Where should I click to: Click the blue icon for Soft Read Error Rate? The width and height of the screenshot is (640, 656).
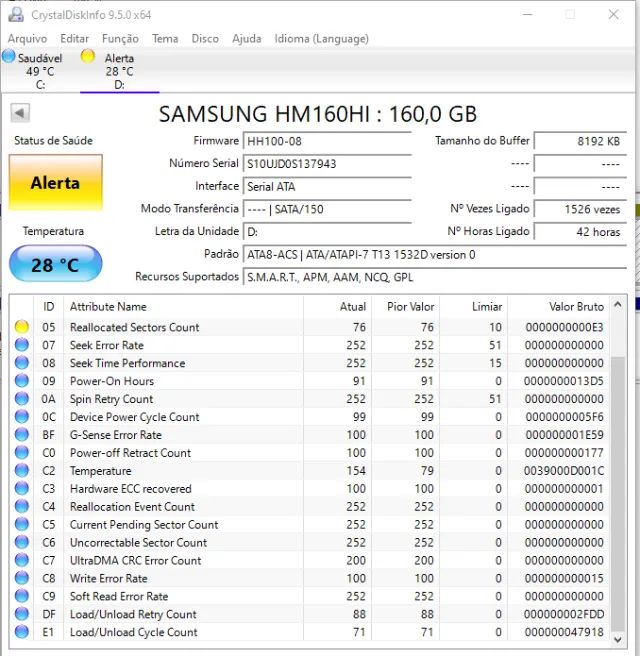point(22,596)
